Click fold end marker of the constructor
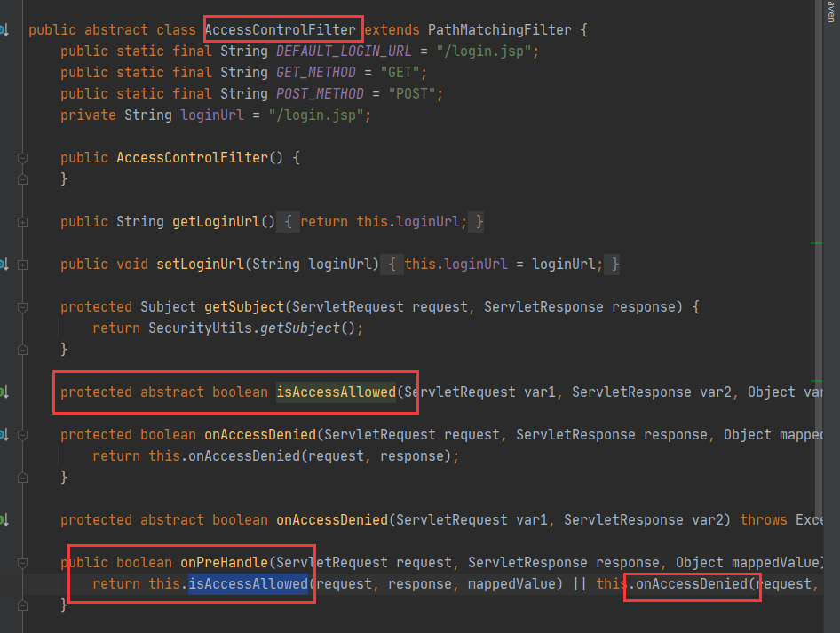The width and height of the screenshot is (840, 633). (22, 179)
